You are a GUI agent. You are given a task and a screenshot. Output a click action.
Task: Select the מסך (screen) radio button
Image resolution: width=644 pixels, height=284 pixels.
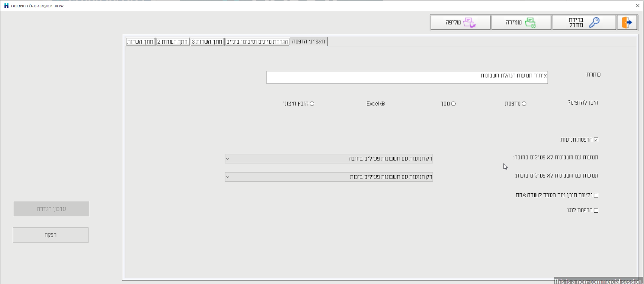coord(453,104)
